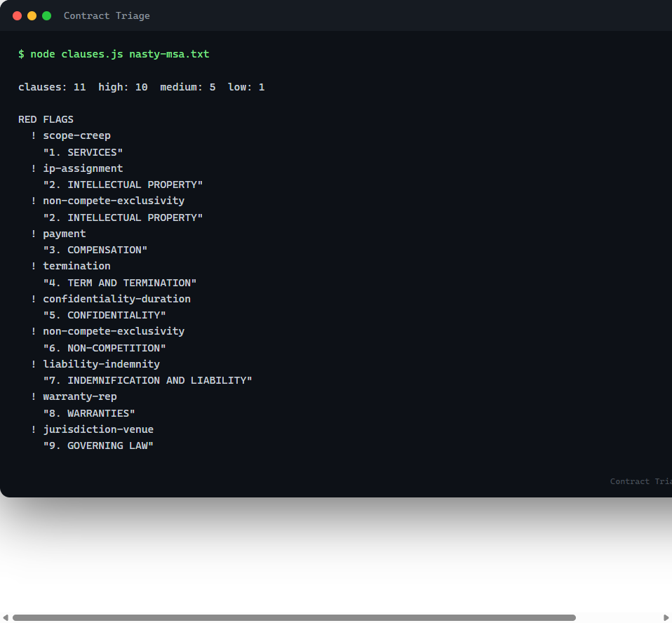This screenshot has width=672, height=623.
Task: Click '2. INTELLECTUAL PROPERTY' under non-compete-exclusivity
Action: coord(123,217)
